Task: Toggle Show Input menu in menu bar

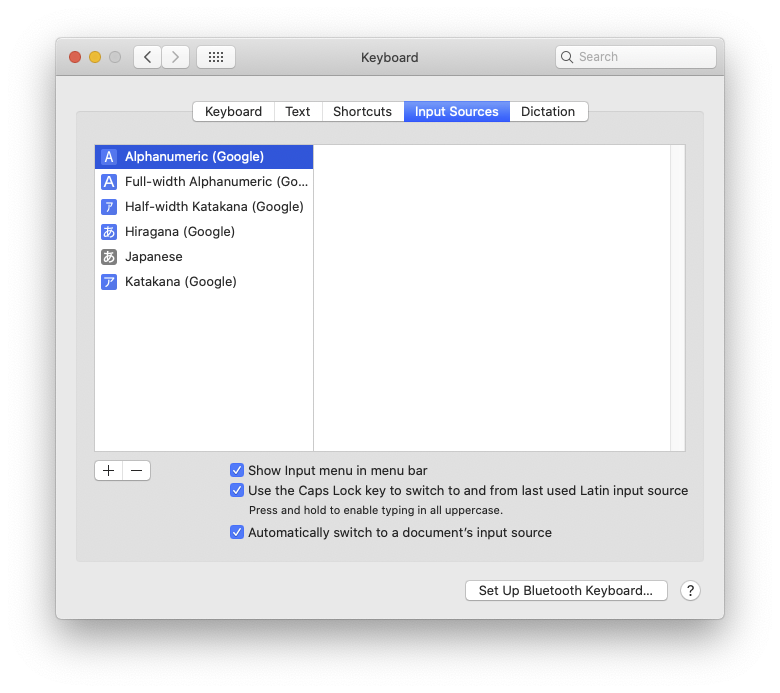Action: pos(237,470)
